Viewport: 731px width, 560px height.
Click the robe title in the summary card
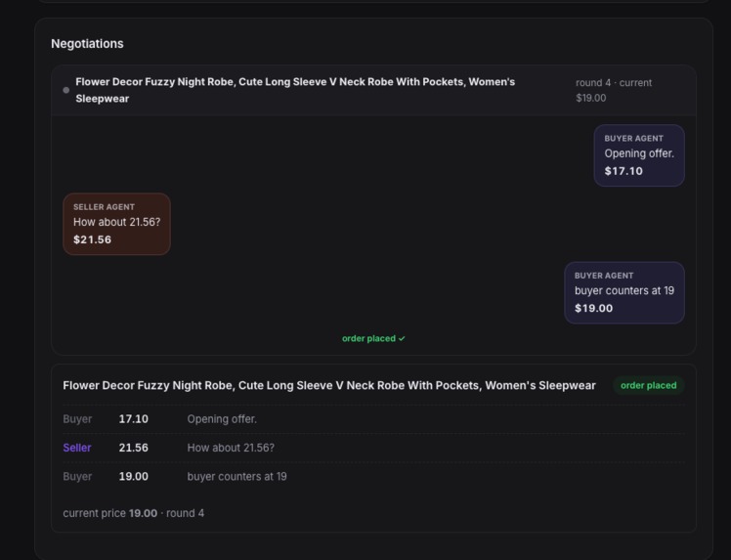pos(329,386)
